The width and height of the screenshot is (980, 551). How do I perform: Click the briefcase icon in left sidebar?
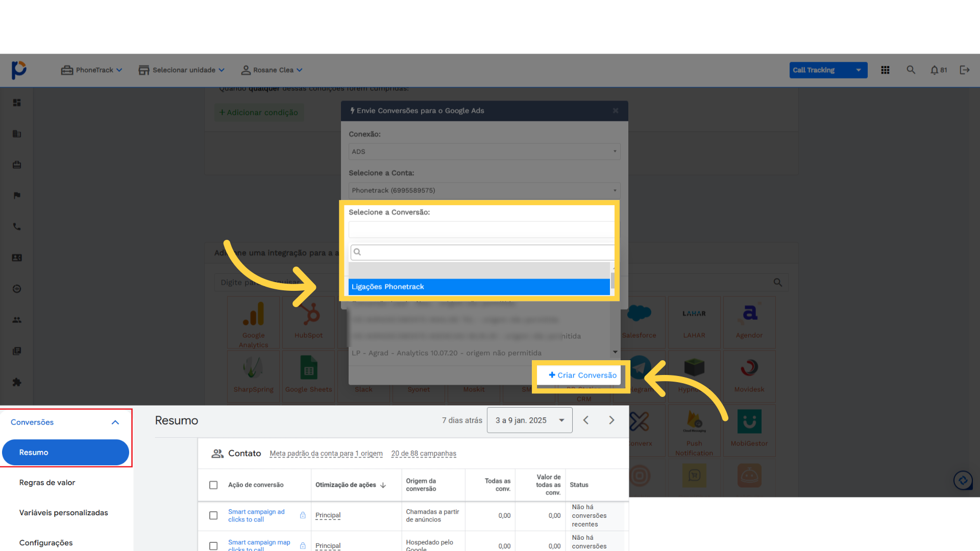pyautogui.click(x=17, y=165)
